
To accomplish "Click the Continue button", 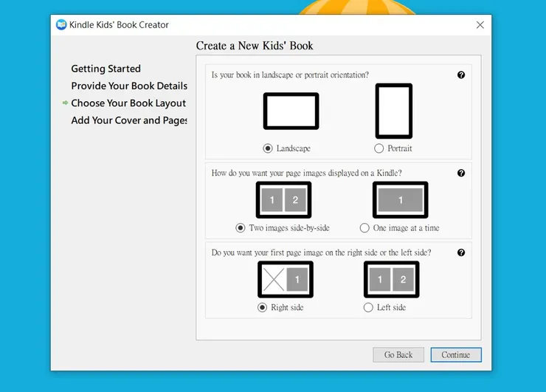I will [x=456, y=354].
